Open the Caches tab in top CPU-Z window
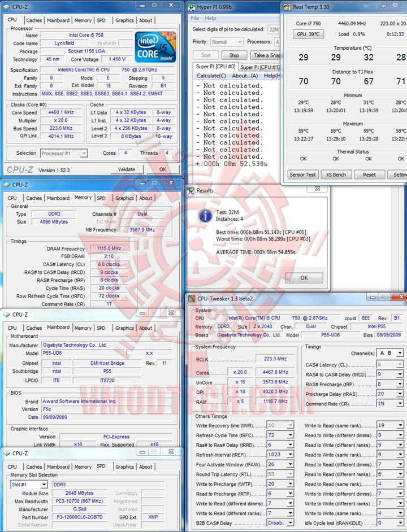 coord(34,20)
